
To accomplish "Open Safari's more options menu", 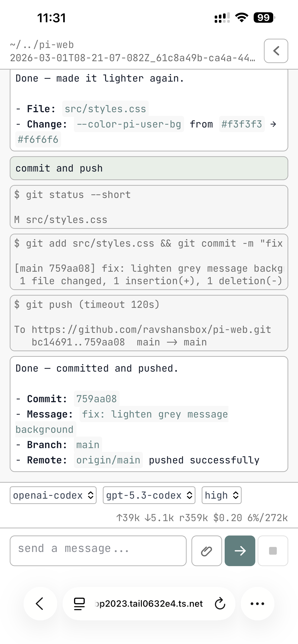I will click(x=257, y=604).
